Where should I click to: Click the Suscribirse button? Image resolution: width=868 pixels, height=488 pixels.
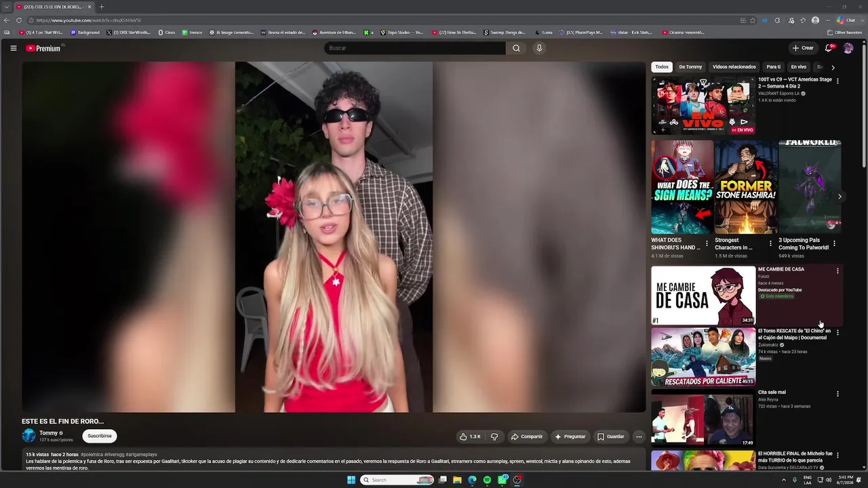coord(100,436)
